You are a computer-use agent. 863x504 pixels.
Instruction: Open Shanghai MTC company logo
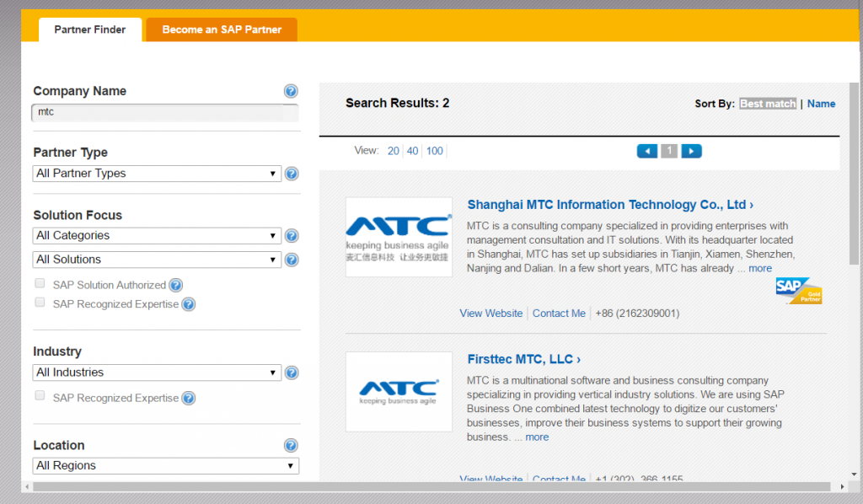pos(399,237)
